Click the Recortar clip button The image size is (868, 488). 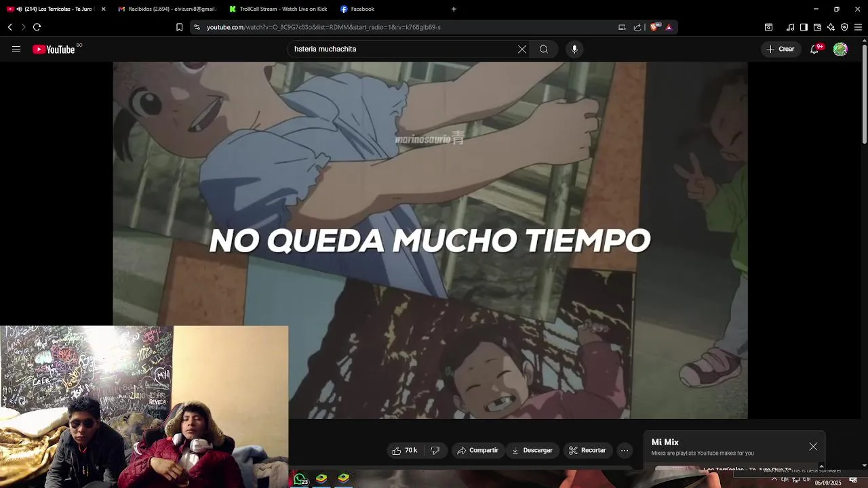tap(587, 450)
